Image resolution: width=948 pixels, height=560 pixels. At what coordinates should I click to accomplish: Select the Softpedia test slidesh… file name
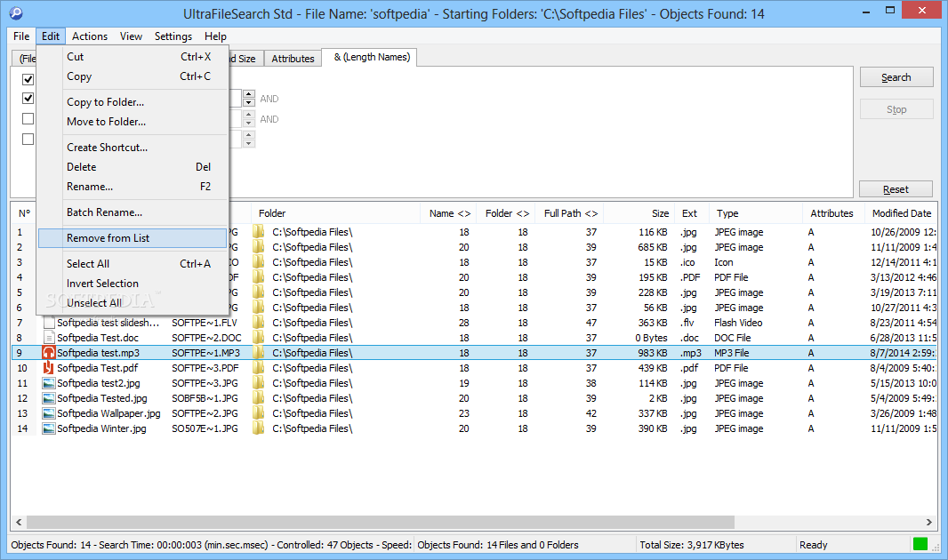[x=108, y=323]
